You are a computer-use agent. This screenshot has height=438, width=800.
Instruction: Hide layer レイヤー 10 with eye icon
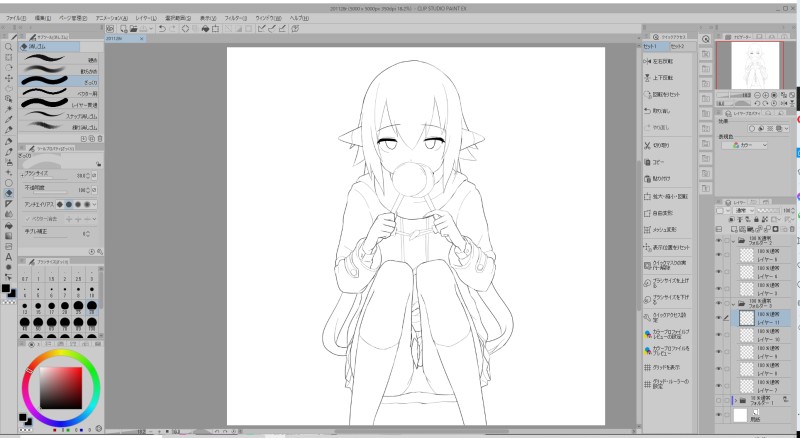coord(719,335)
